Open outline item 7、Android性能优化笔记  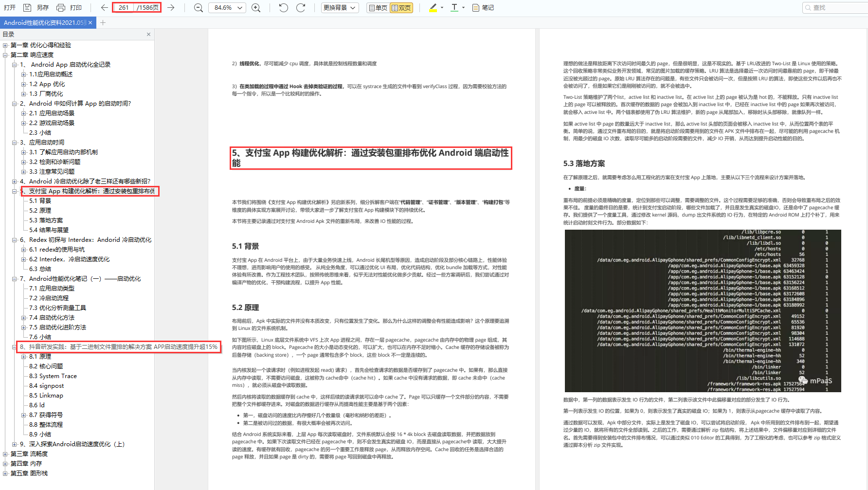80,279
